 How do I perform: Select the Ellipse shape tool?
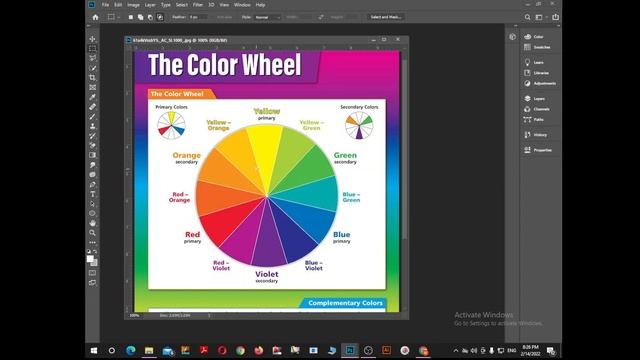pyautogui.click(x=93, y=213)
